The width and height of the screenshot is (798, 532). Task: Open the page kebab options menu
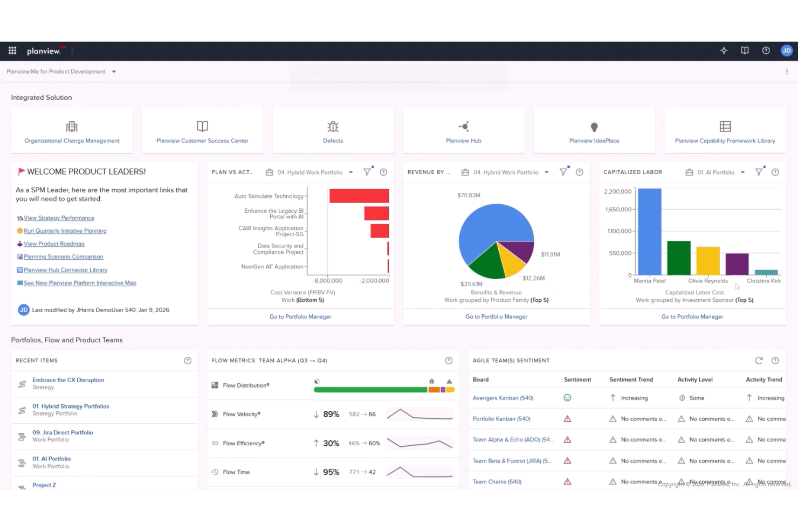[x=787, y=72]
